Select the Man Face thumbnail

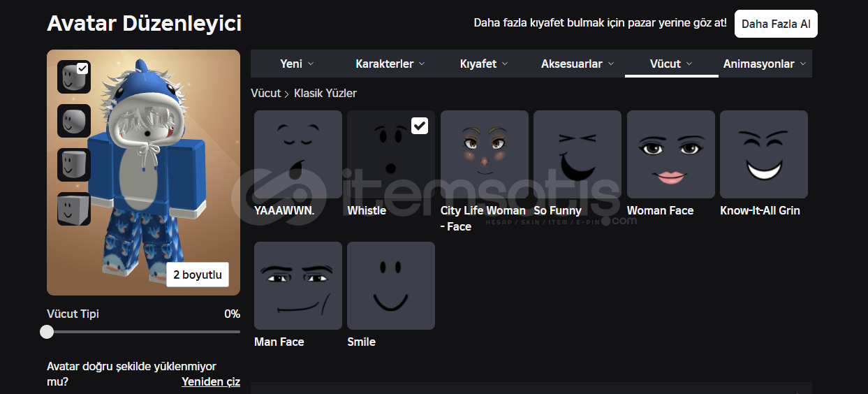pyautogui.click(x=298, y=286)
